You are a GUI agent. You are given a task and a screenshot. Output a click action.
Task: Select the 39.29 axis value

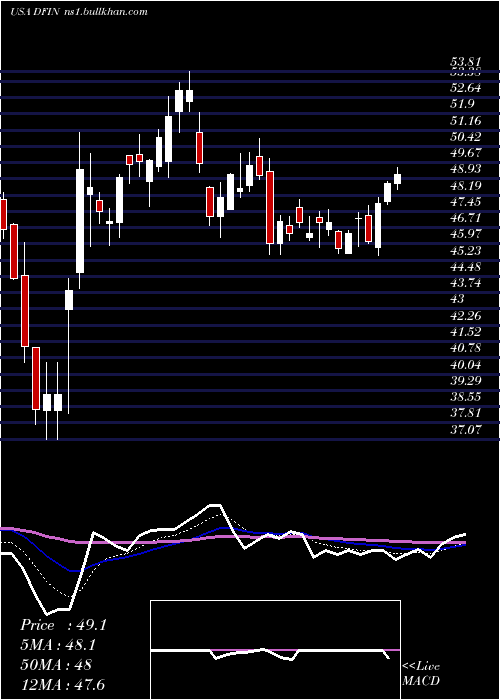coord(465,381)
